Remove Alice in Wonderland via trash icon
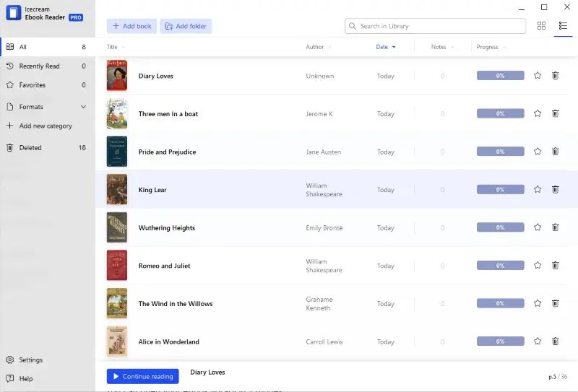 click(x=555, y=341)
